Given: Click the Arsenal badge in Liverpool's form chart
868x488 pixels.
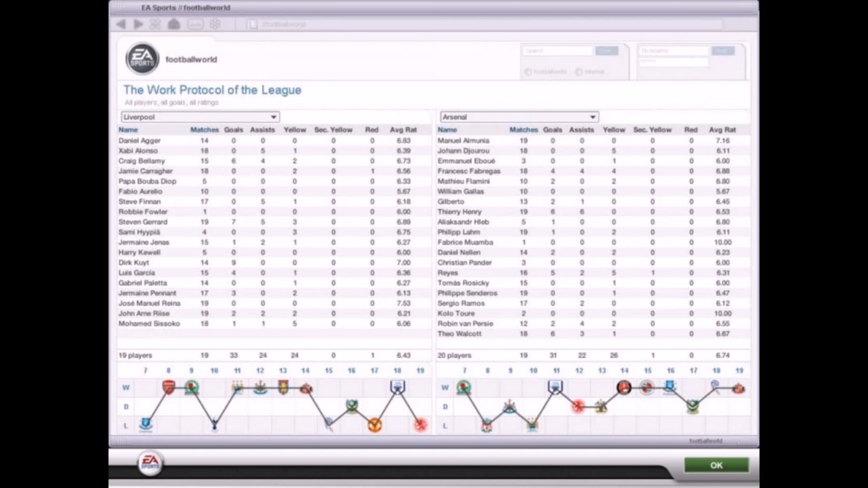Looking at the screenshot, I should click(x=168, y=387).
